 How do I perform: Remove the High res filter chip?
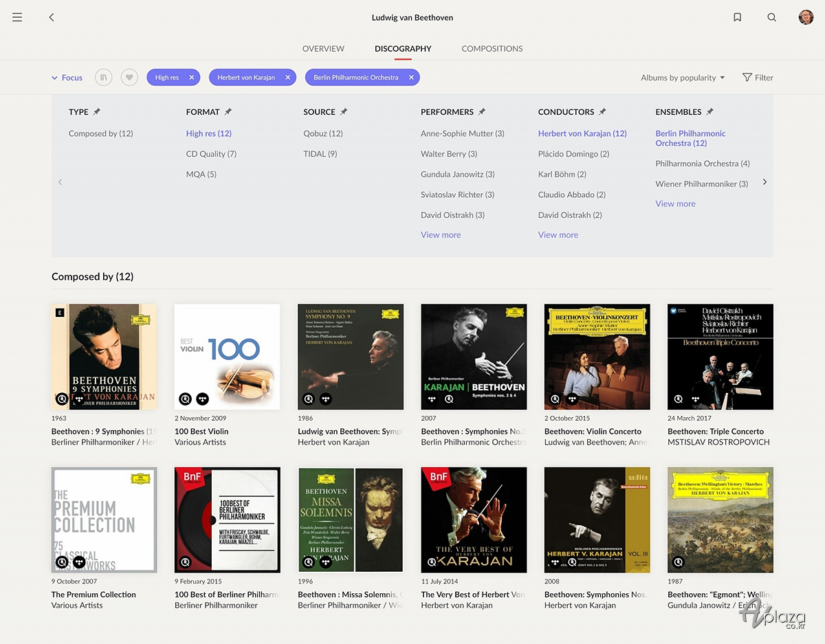(192, 78)
